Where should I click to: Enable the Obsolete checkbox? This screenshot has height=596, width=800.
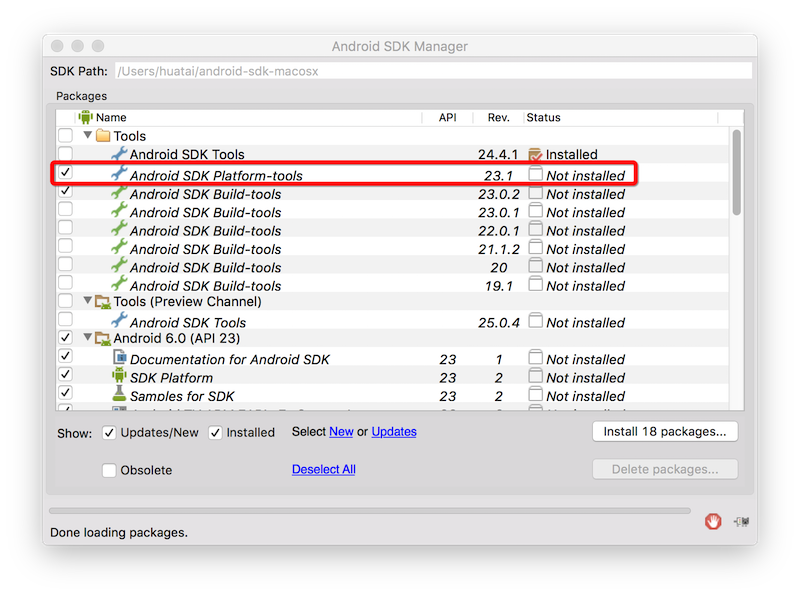[x=109, y=470]
